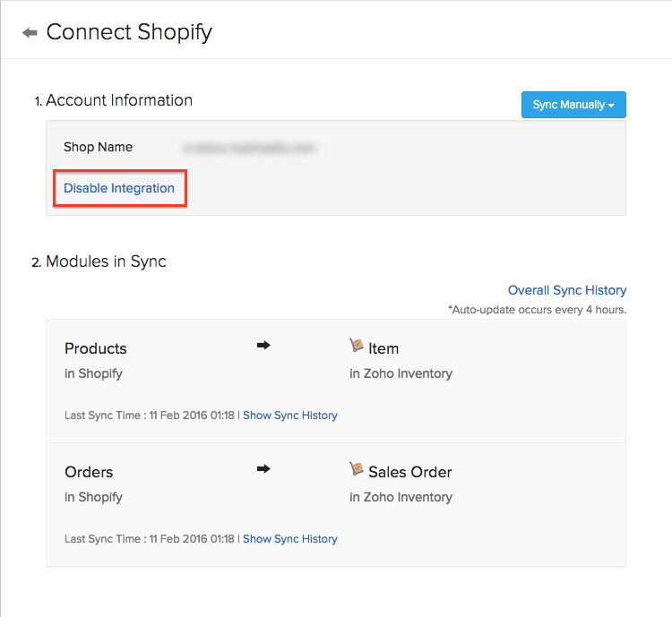
Task: Click the arrow icon in Orders row
Action: [x=263, y=468]
